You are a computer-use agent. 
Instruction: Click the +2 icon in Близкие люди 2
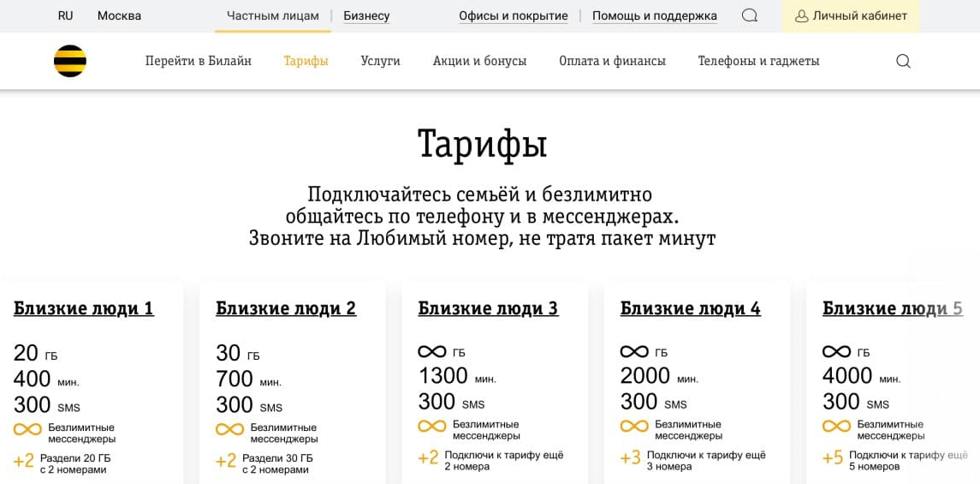(x=226, y=462)
